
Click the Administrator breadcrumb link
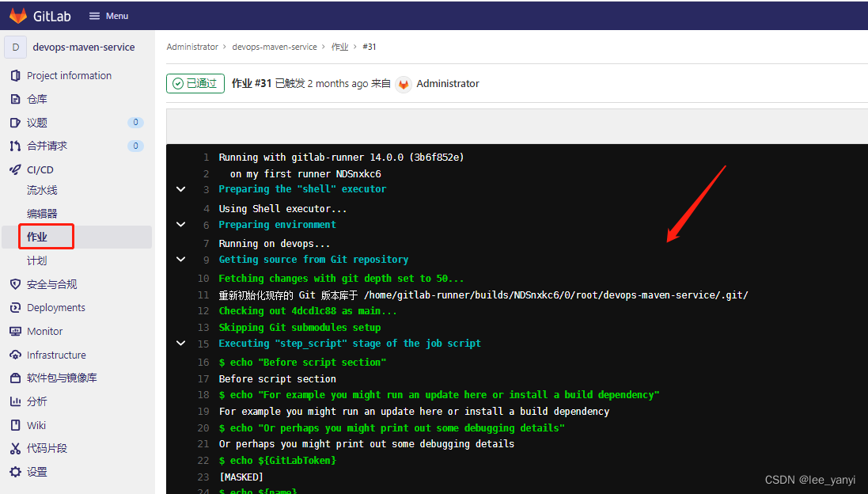[191, 47]
